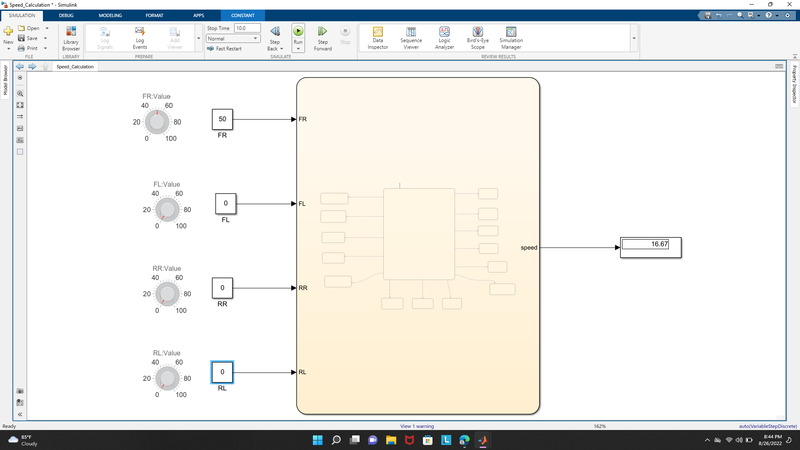Run the simulation
The width and height of the screenshot is (800, 450).
point(298,34)
